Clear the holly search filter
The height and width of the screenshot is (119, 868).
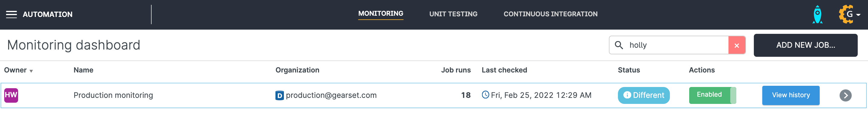(737, 45)
